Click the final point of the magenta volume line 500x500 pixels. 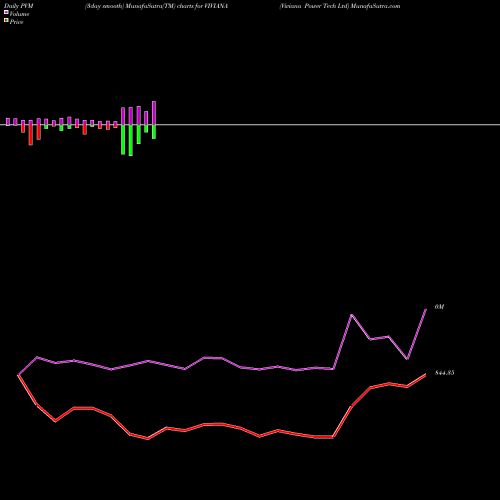tap(426, 310)
